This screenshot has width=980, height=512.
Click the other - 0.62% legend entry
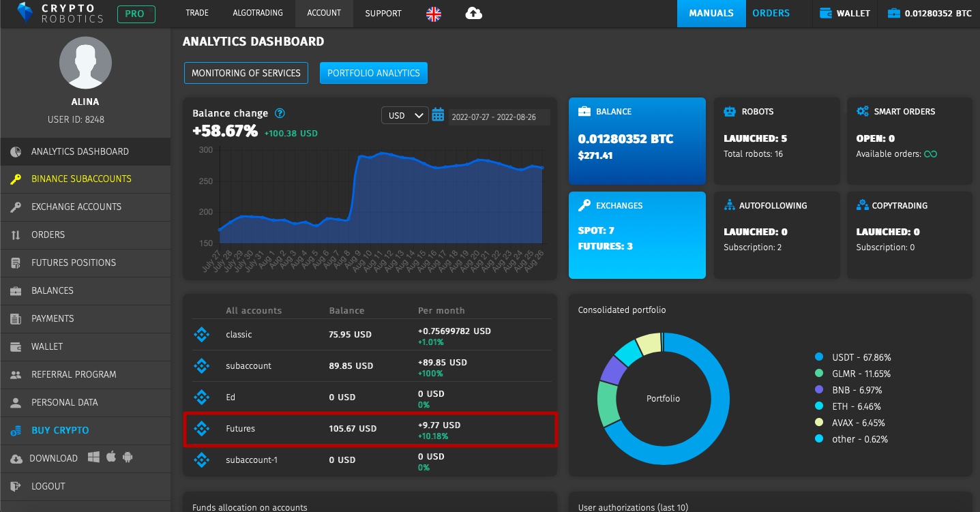pyautogui.click(x=852, y=439)
